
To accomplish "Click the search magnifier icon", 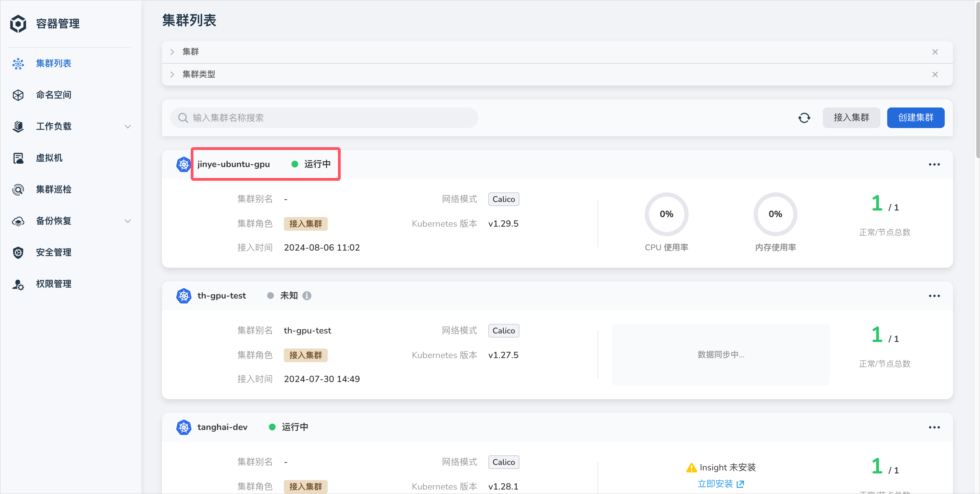I will click(183, 118).
